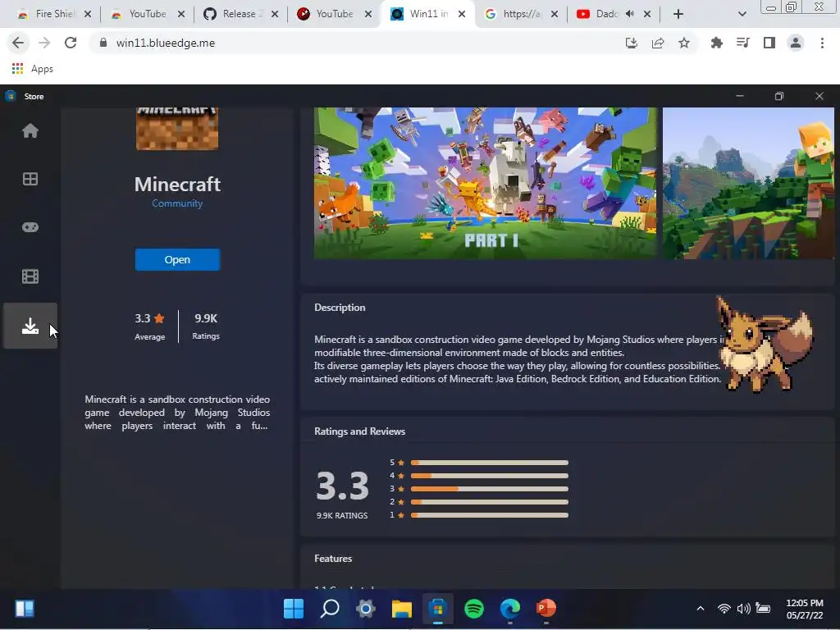Screen dimensions: 840x630
Task: Open the Windows Start menu
Action: [294, 609]
